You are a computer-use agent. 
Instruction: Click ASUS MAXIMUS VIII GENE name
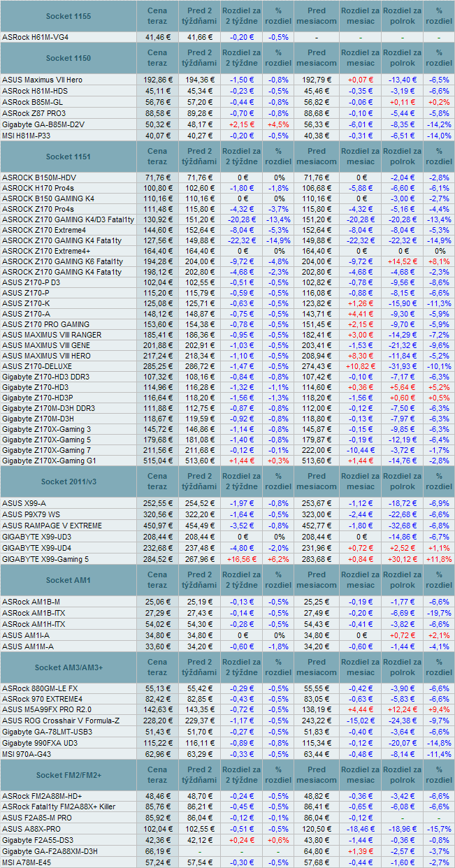click(46, 345)
